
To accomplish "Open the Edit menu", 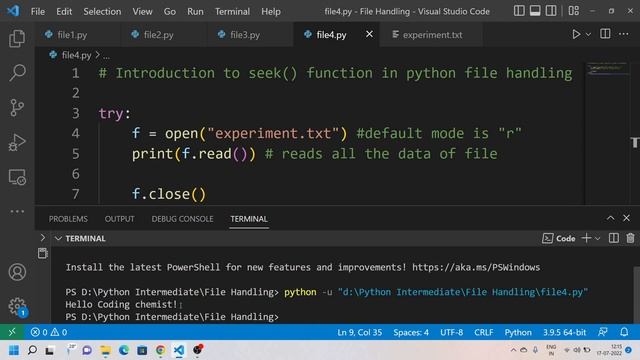I will [64, 11].
